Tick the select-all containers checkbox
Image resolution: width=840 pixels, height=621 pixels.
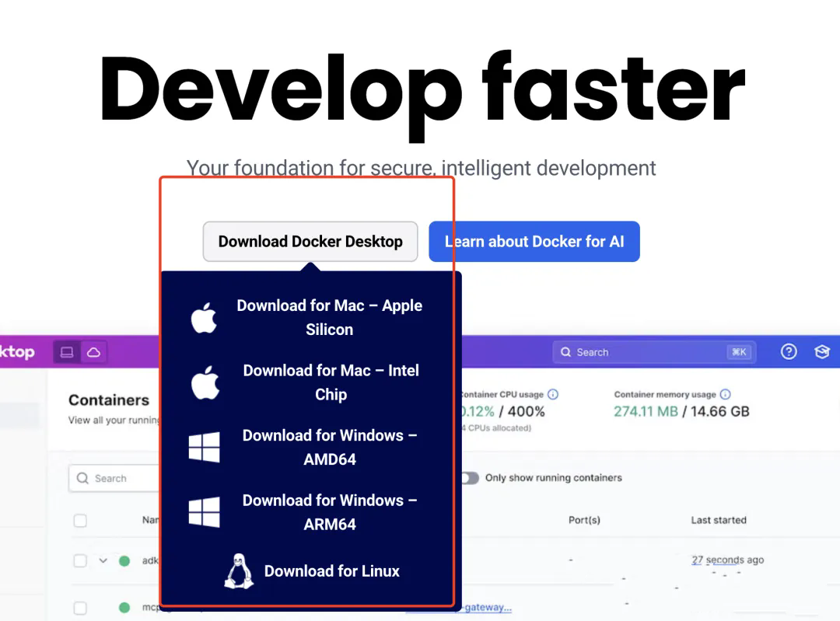point(80,521)
